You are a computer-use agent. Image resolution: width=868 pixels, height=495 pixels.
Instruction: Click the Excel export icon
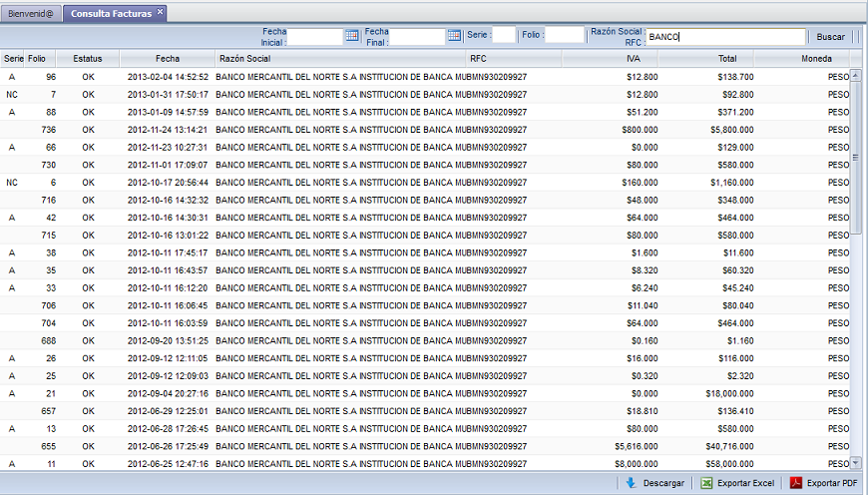pos(706,483)
